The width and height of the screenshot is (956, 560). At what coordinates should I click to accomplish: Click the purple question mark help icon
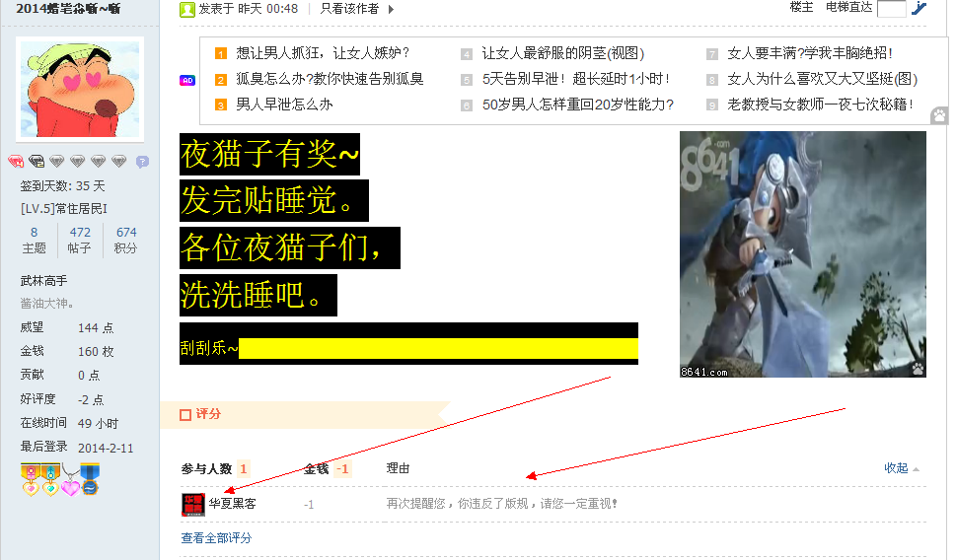pos(142,162)
